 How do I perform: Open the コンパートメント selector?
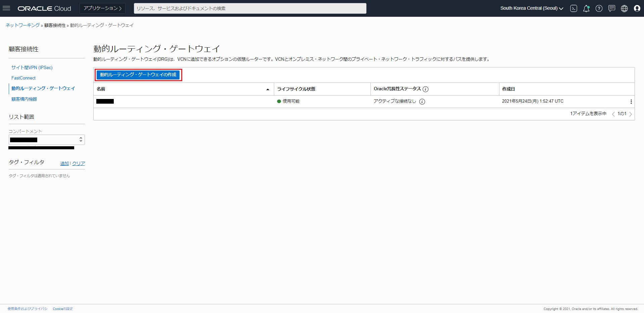(47, 140)
